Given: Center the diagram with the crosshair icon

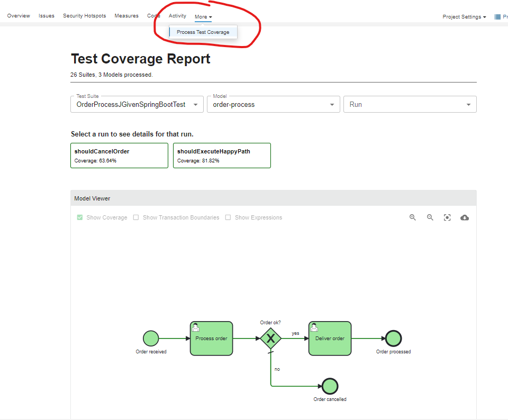Looking at the screenshot, I should [447, 217].
